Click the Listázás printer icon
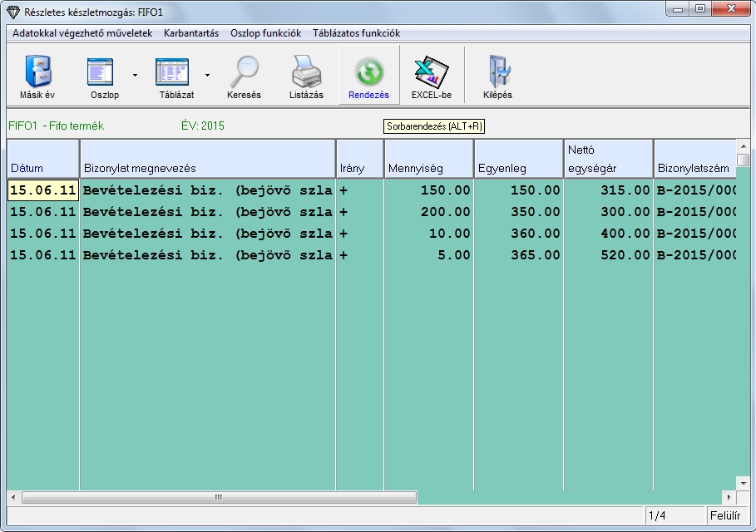Screen dimensions: 756x532 pos(305,71)
